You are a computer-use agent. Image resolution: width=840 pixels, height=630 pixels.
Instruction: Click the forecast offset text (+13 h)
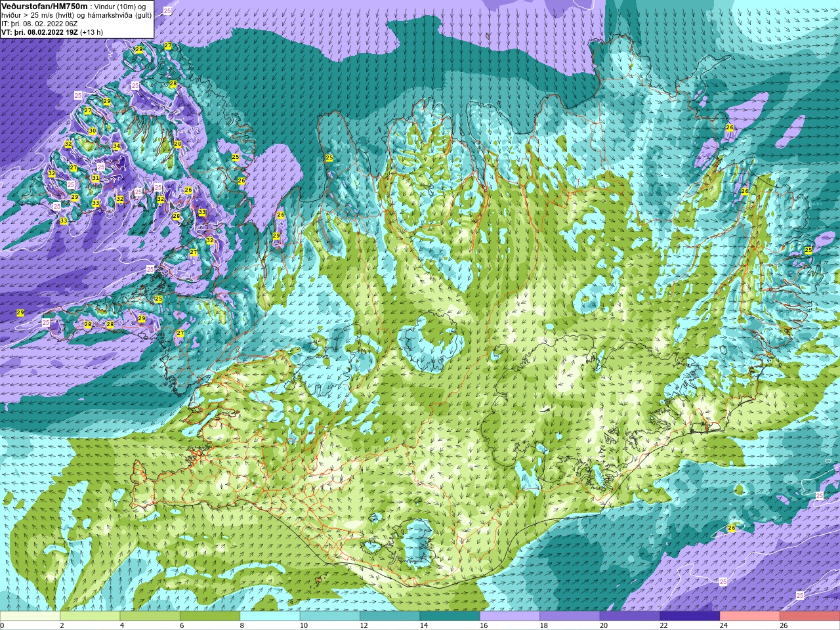(91, 31)
